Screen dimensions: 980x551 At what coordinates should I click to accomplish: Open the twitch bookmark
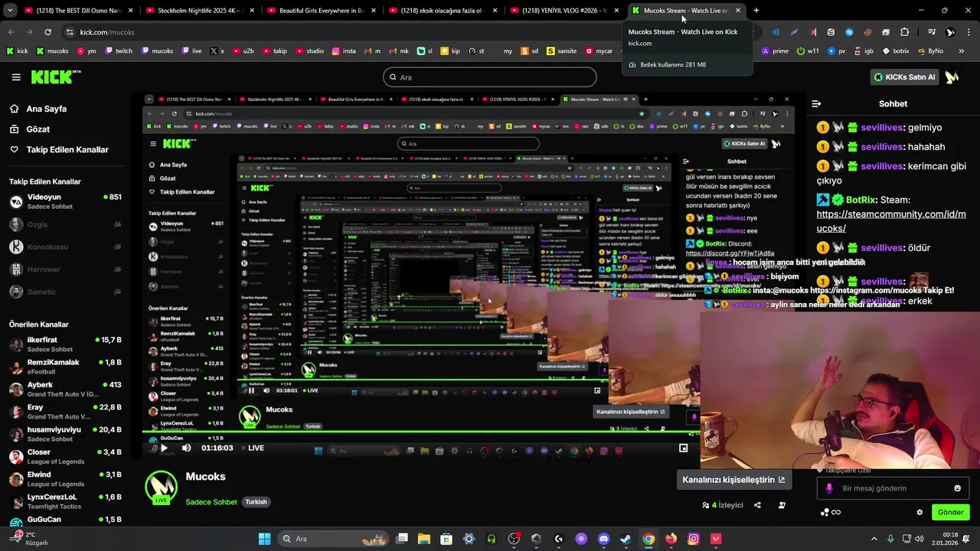pos(119,51)
